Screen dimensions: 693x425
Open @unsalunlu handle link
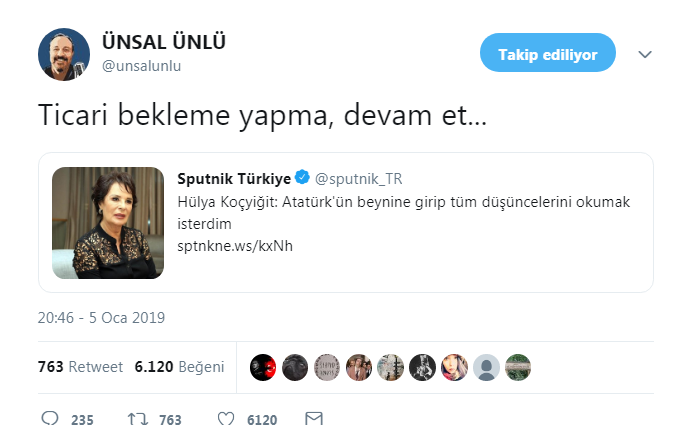(141, 66)
